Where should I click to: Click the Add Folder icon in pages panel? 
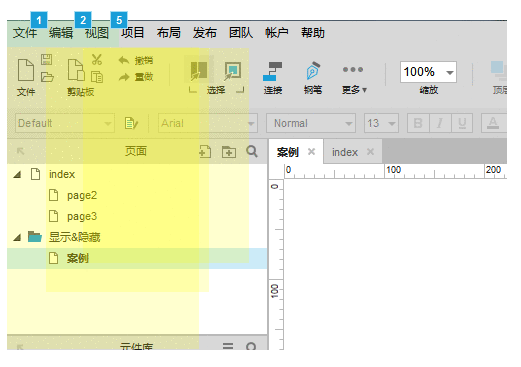pyautogui.click(x=229, y=152)
